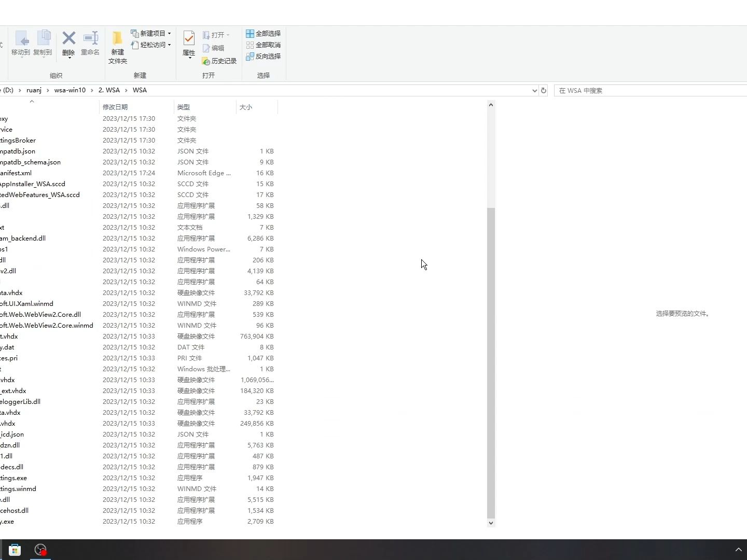This screenshot has height=560, width=747.
Task: Select the y.dat file row
Action: tap(137, 347)
